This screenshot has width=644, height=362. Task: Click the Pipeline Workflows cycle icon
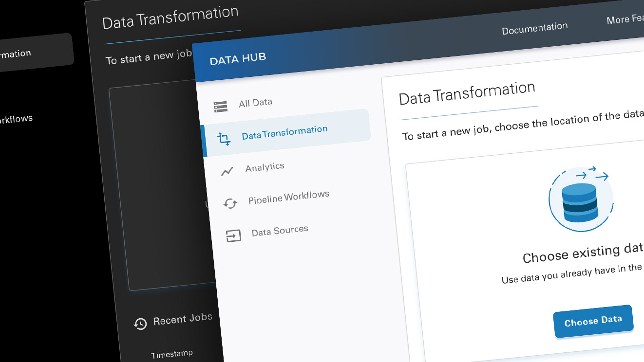tap(230, 203)
